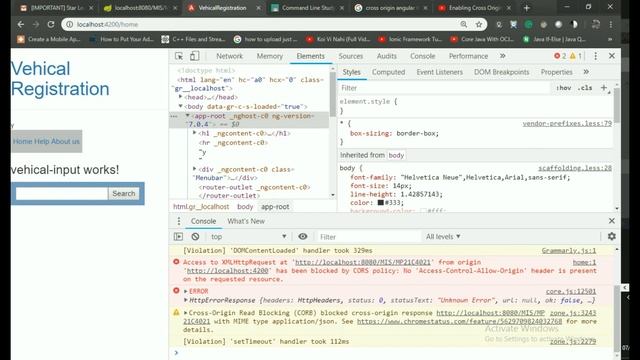Click the zoom magnifier icon in address bar
The image size is (640, 360).
[464, 24]
